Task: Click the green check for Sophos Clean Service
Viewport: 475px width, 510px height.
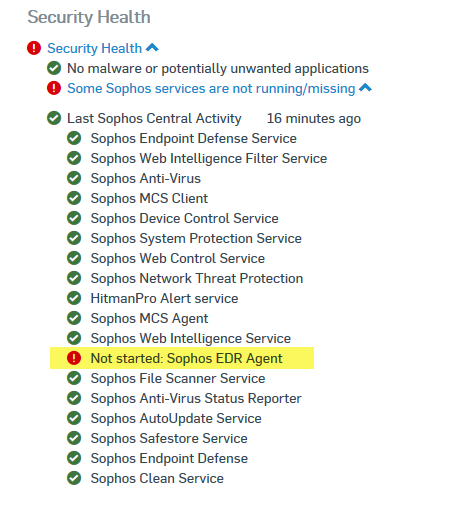Action: (x=74, y=478)
